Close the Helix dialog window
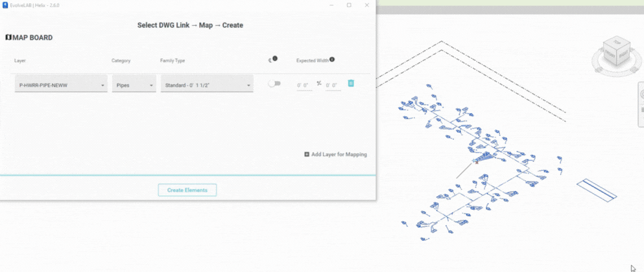This screenshot has width=644, height=272. [367, 5]
